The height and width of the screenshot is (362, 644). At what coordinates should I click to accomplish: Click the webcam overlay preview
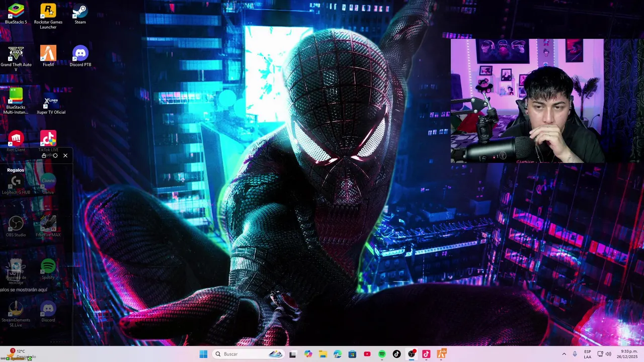[527, 101]
